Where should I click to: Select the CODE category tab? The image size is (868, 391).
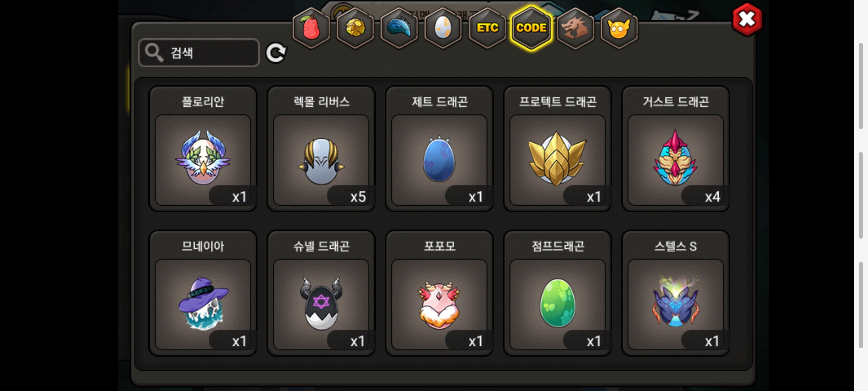click(x=531, y=28)
